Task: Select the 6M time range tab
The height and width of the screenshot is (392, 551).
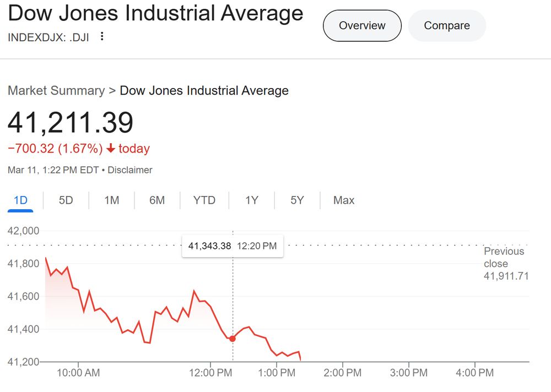Action: pyautogui.click(x=157, y=200)
